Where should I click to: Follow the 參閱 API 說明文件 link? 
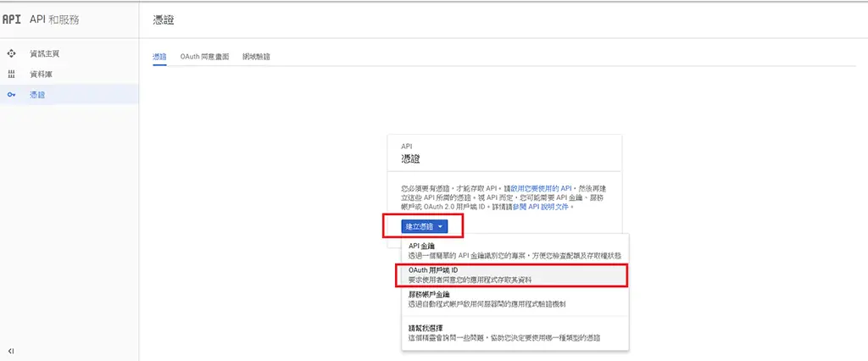pyautogui.click(x=541, y=207)
